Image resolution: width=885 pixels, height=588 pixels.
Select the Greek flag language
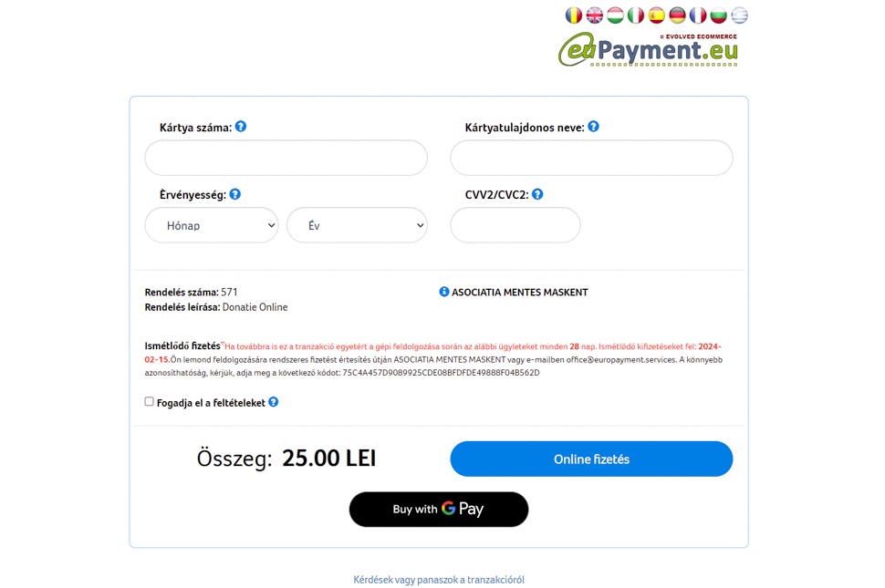(739, 15)
